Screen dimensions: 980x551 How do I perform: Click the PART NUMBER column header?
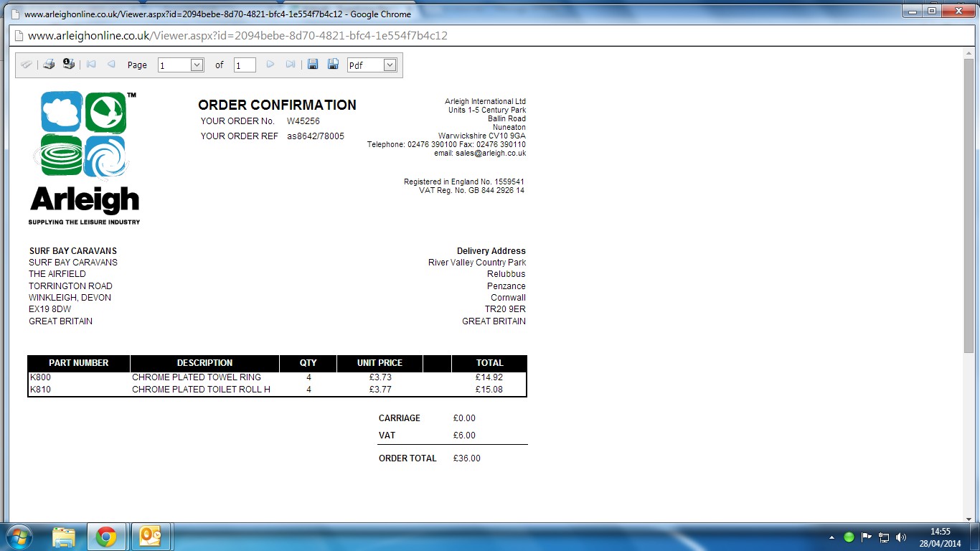click(x=79, y=363)
